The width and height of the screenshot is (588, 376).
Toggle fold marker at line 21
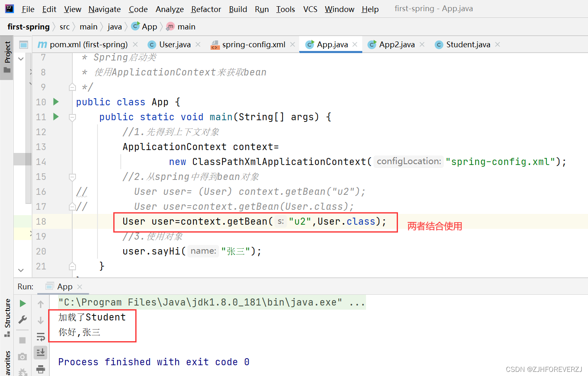pyautogui.click(x=72, y=266)
